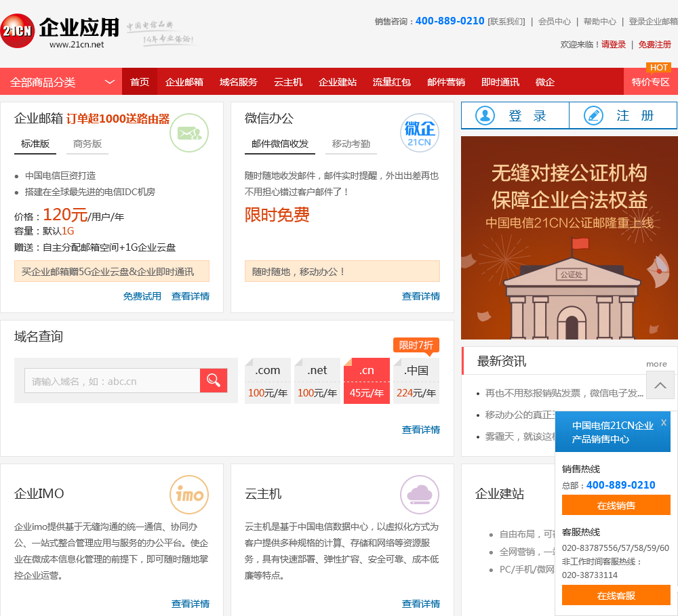Close the sales center popup
Screen dimensions: 678x616
(663, 423)
